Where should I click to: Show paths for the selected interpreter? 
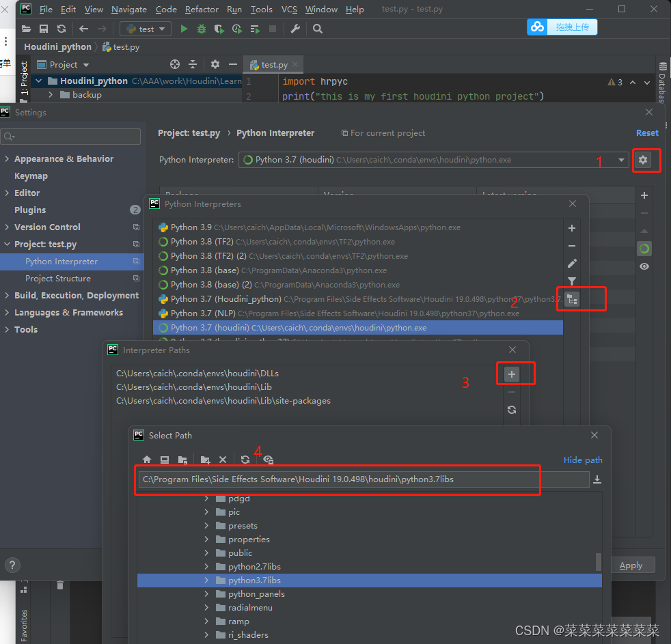pyautogui.click(x=572, y=299)
